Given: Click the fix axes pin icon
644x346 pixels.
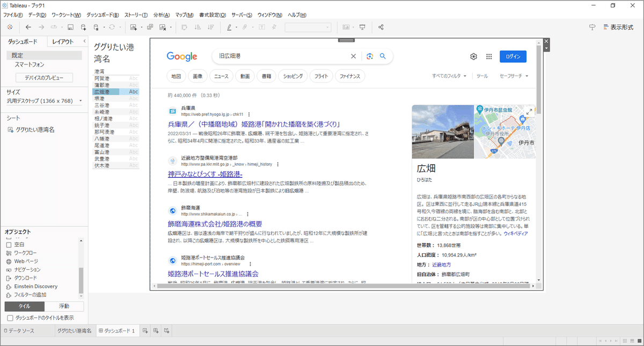Looking at the screenshot, I should click(274, 27).
